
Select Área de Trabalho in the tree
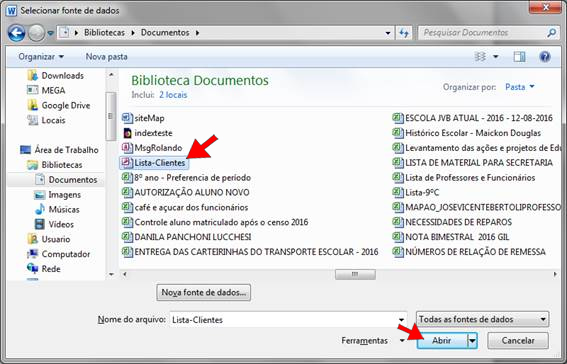pyautogui.click(x=59, y=150)
